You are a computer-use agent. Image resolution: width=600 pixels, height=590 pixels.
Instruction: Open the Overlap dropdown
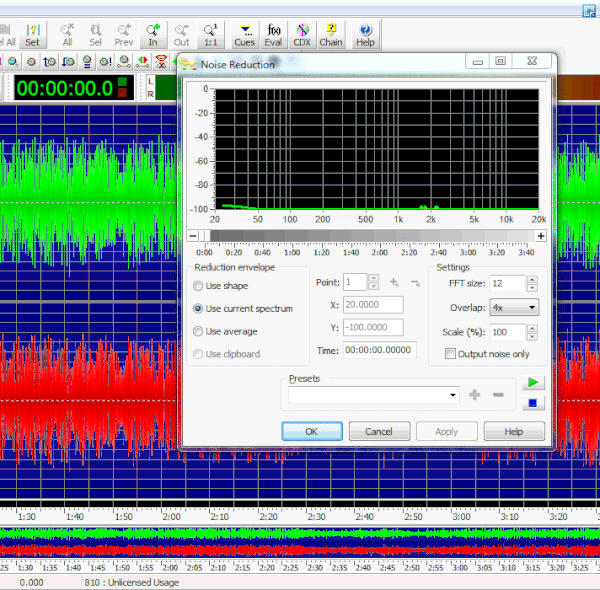tap(514, 308)
